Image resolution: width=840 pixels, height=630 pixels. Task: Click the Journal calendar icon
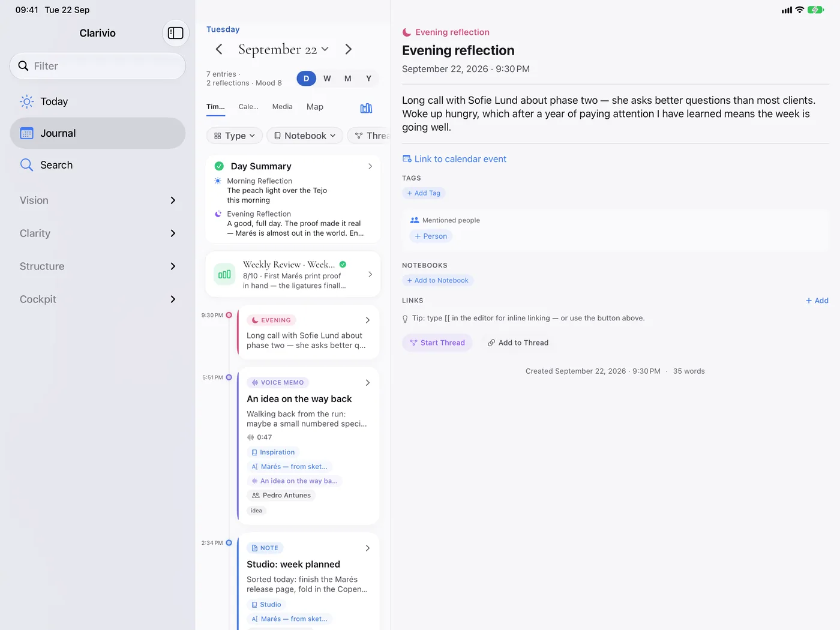[x=27, y=133]
